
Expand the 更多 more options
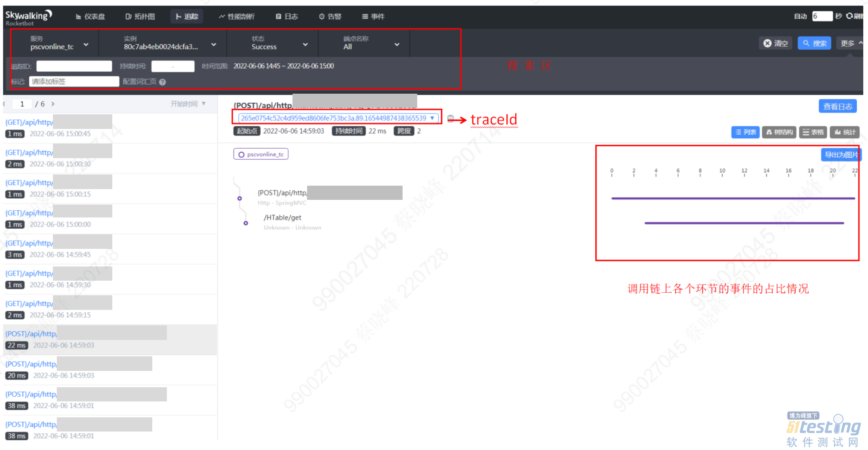pyautogui.click(x=851, y=43)
